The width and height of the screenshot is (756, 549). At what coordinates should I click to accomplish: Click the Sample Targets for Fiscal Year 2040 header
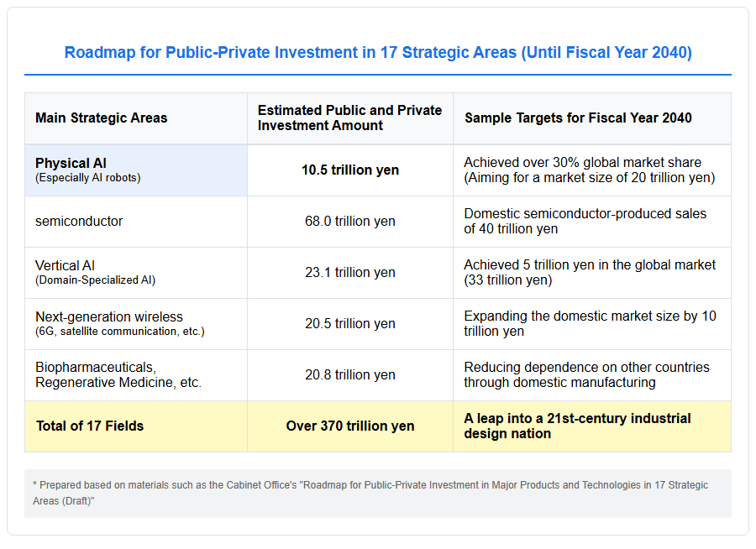[592, 118]
